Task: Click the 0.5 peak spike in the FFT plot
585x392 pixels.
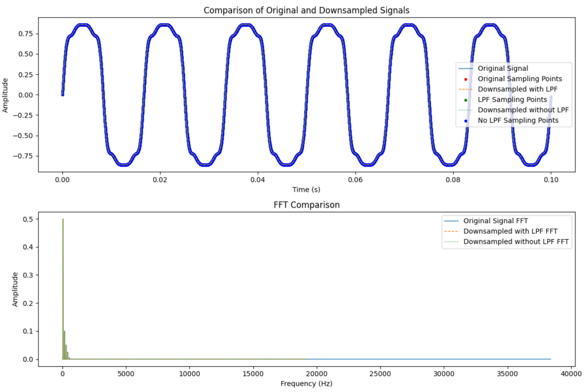Action: [63, 223]
